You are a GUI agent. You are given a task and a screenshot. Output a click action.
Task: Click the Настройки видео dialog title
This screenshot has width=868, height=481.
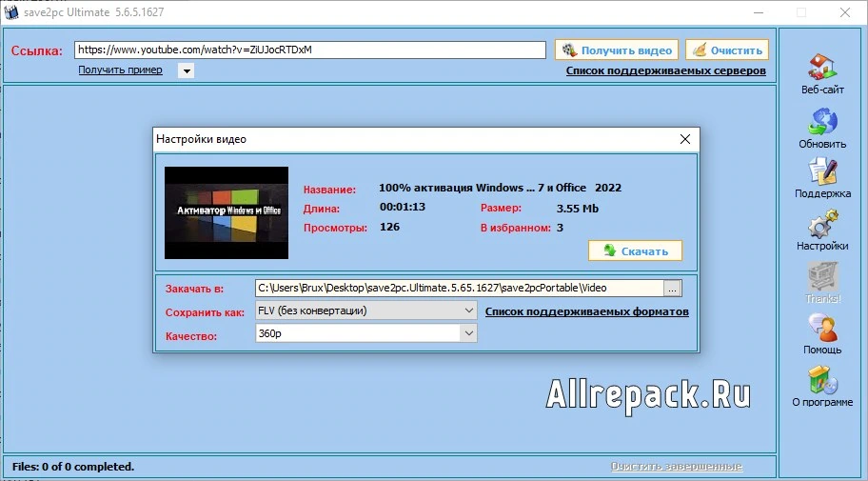coord(201,139)
